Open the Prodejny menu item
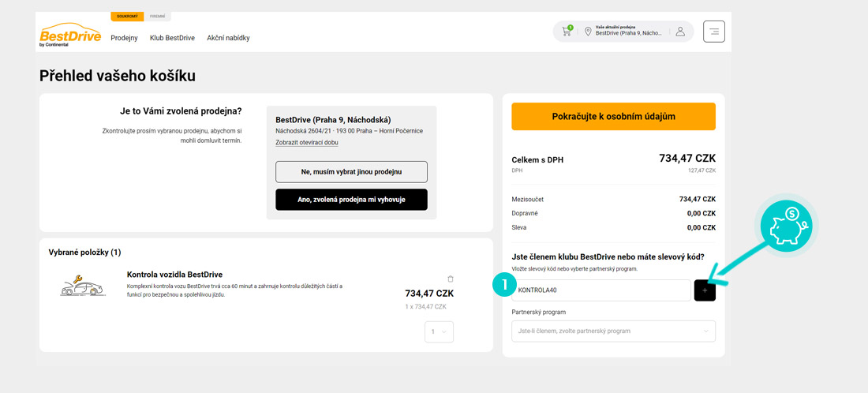Screen dimensions: 868x393 (124, 38)
